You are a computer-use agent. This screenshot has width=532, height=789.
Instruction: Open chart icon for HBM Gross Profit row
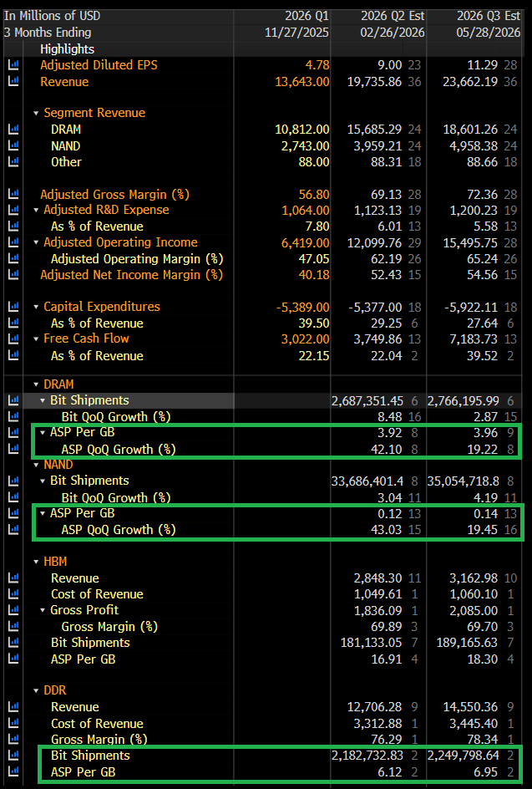13,610
